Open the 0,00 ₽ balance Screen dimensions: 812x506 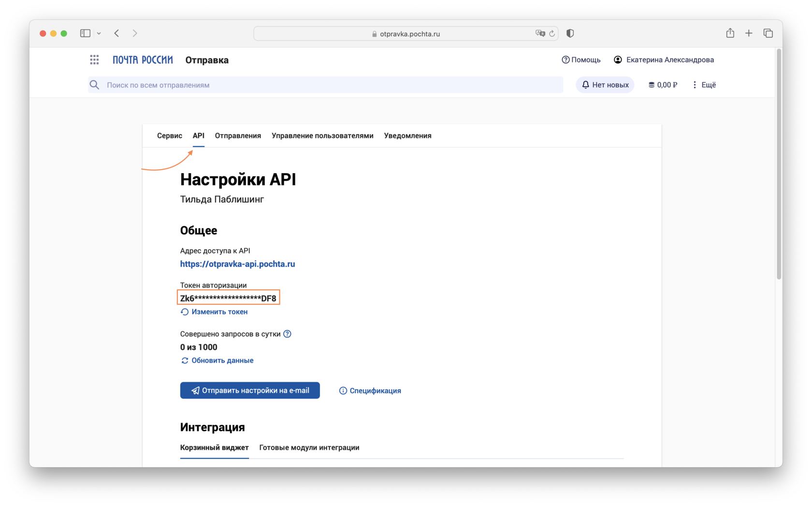pos(663,85)
